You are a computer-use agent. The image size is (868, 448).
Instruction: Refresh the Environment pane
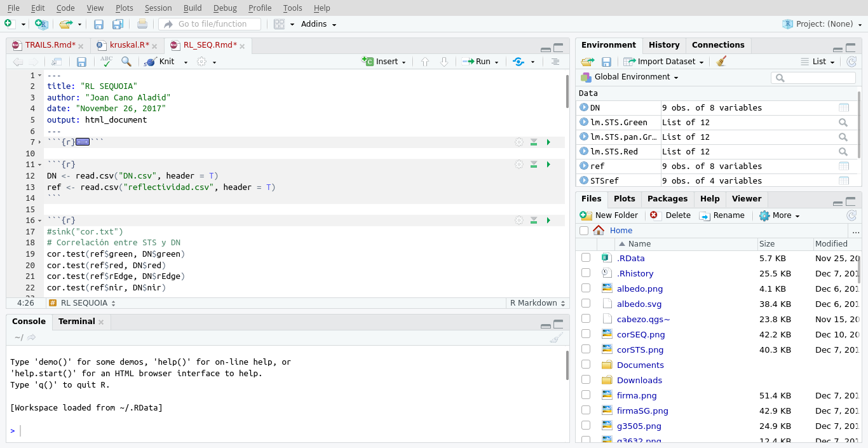[851, 62]
